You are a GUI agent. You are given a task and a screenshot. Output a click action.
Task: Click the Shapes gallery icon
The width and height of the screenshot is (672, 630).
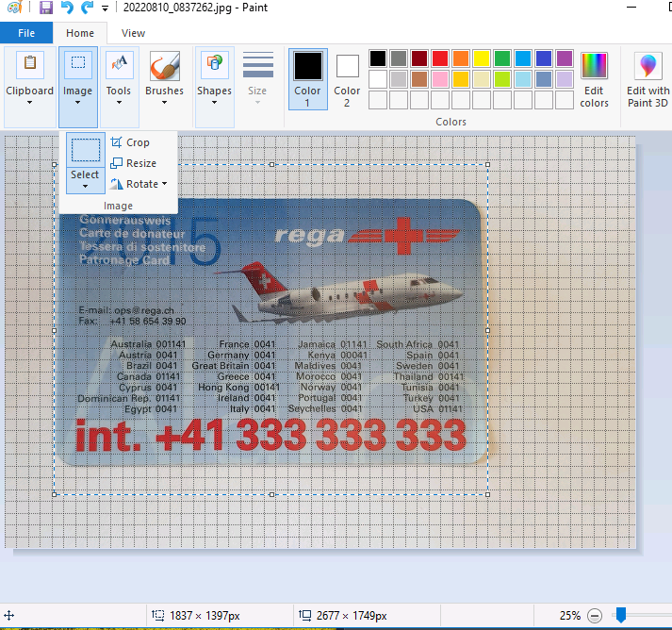click(215, 64)
